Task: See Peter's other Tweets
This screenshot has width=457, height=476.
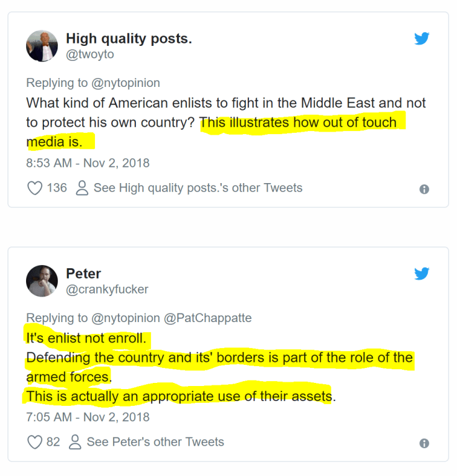Action: point(155,442)
